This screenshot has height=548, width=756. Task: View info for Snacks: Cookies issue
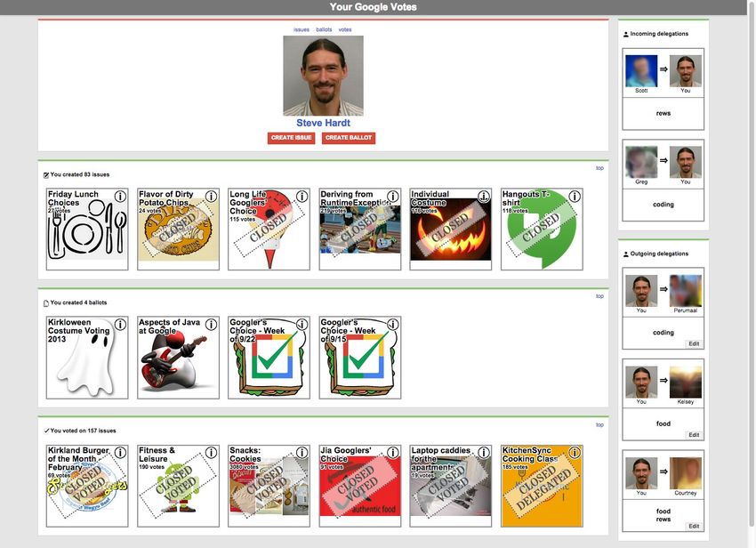coord(302,453)
